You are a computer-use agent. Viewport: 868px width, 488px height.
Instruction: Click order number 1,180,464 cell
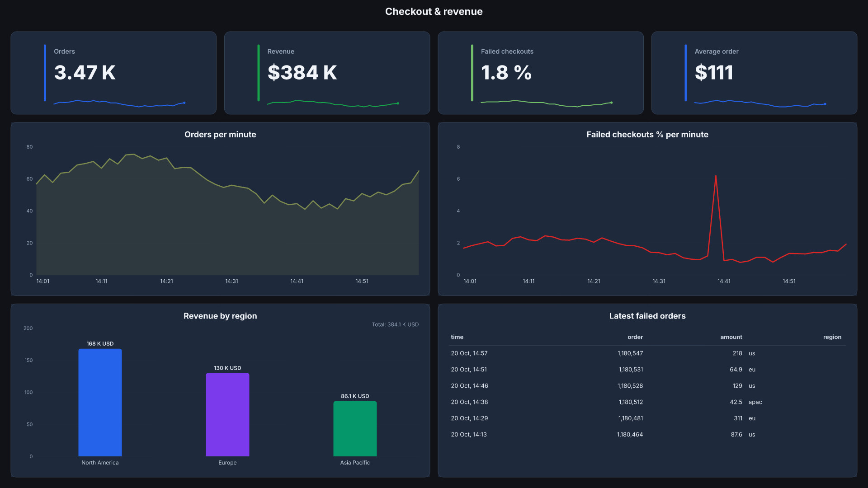[630, 435]
